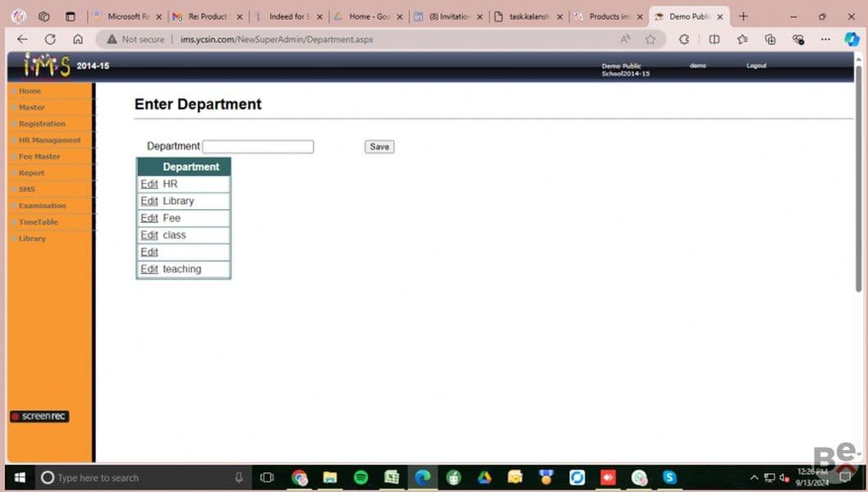Launch Excel from the taskbar
The image size is (868, 492).
(x=392, y=477)
